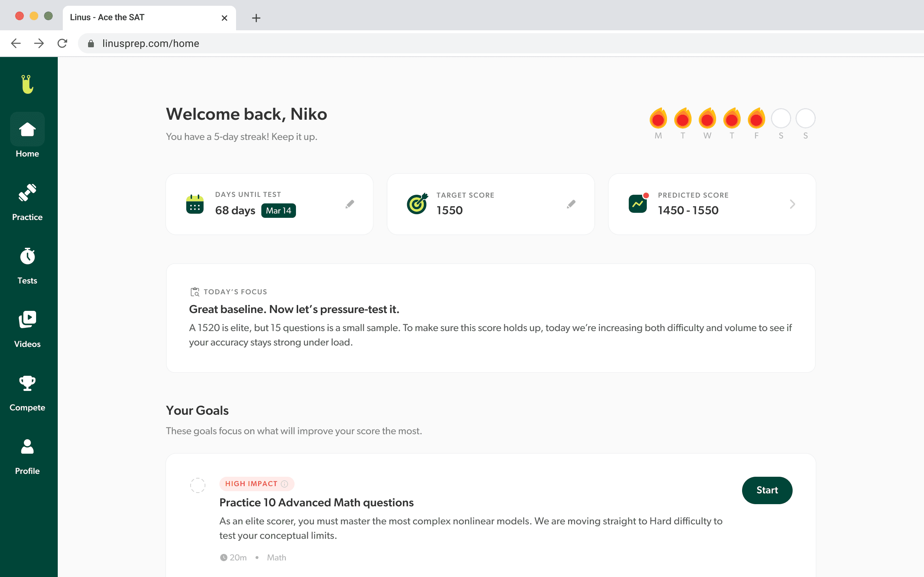Viewport: 924px width, 577px height.
Task: Open the Mar 14 date badge
Action: coord(278,211)
